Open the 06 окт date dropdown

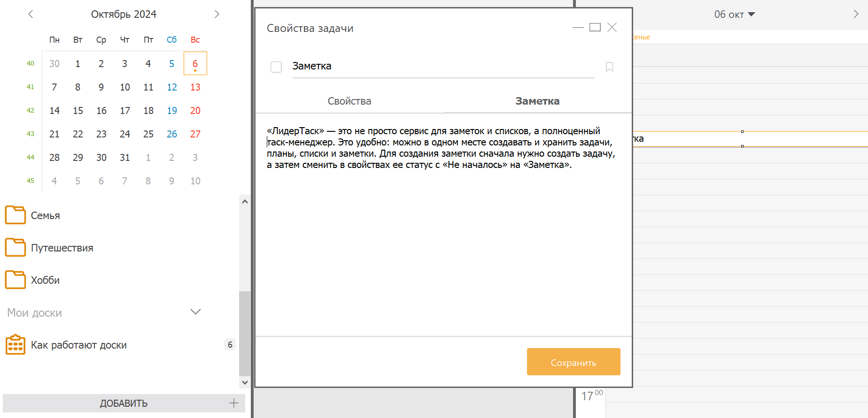point(734,15)
